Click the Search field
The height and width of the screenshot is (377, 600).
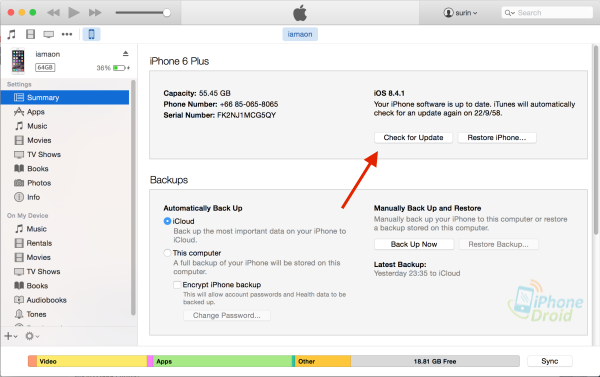[x=547, y=13]
